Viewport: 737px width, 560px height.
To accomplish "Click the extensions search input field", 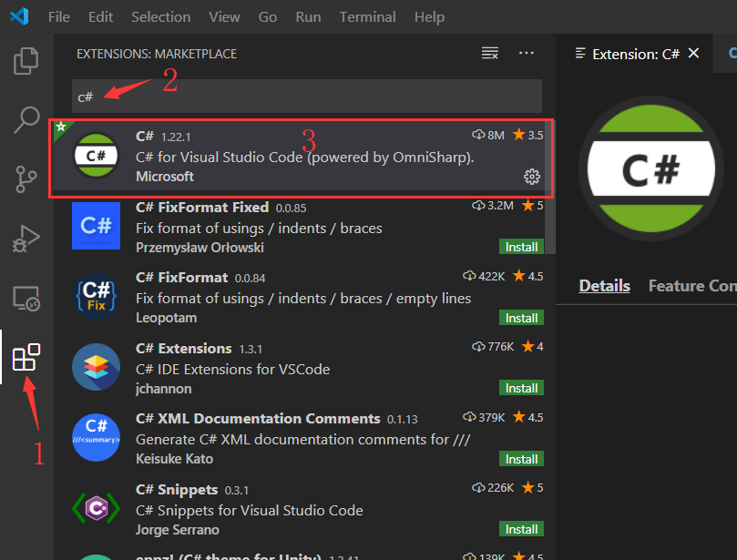I will [306, 97].
